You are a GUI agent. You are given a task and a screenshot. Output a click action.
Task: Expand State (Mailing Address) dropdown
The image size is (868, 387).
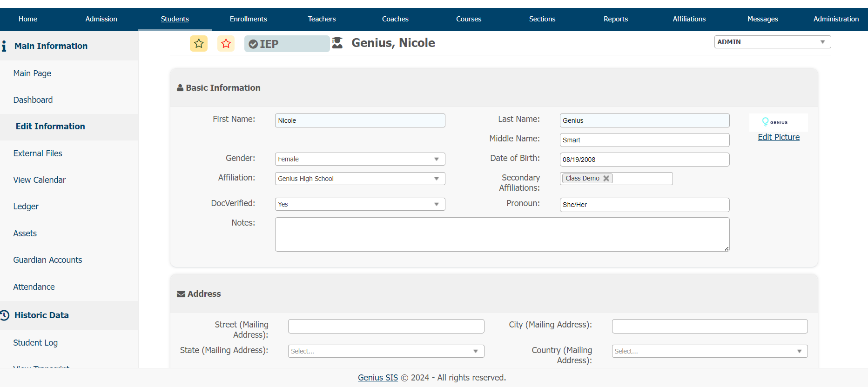(x=386, y=351)
